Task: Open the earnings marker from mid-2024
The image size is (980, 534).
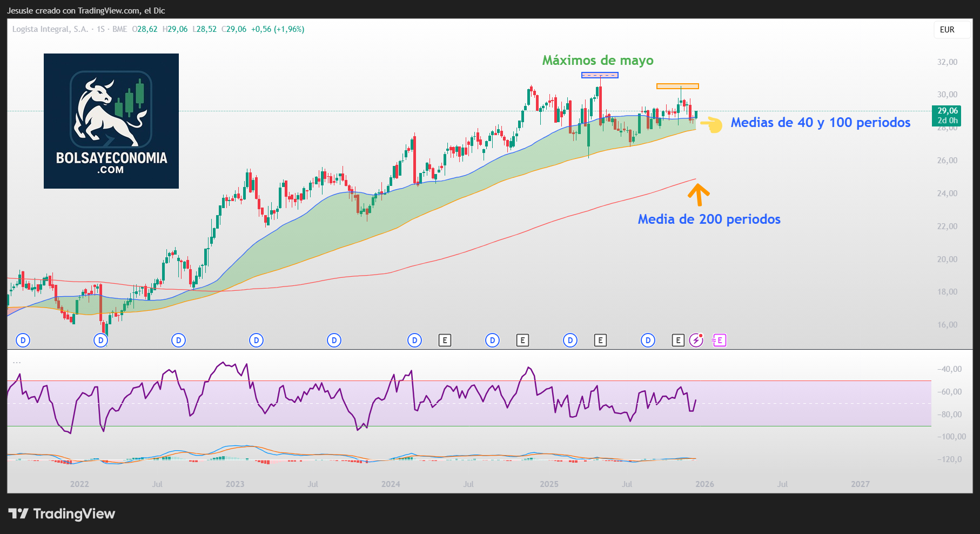Action: point(444,341)
